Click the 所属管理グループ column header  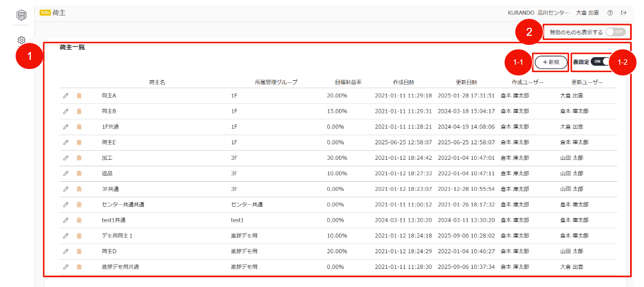click(276, 82)
